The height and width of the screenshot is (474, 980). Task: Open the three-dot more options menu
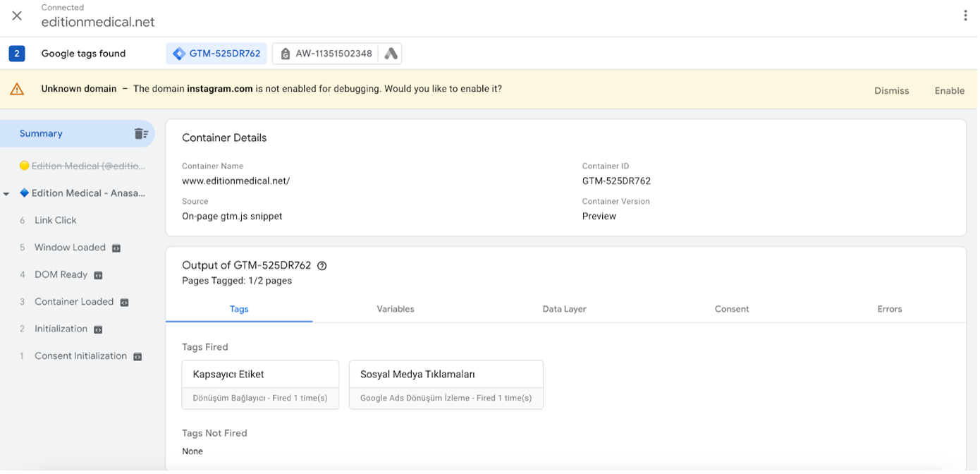click(x=964, y=16)
